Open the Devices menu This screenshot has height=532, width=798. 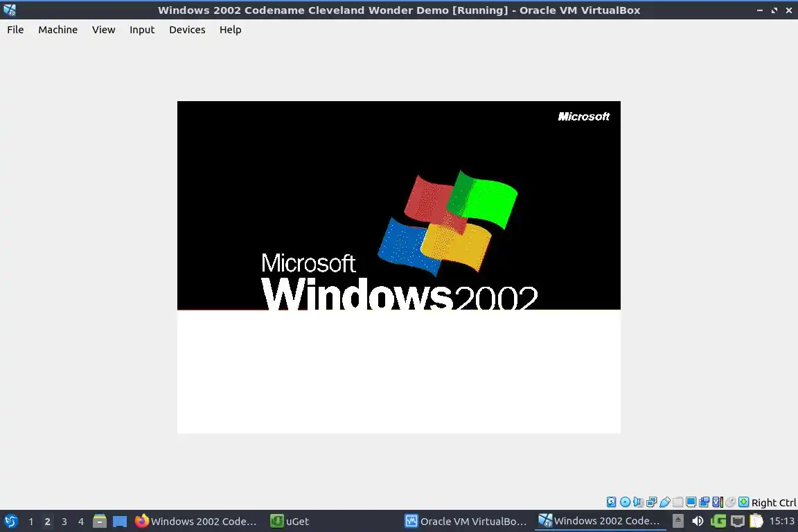tap(187, 30)
